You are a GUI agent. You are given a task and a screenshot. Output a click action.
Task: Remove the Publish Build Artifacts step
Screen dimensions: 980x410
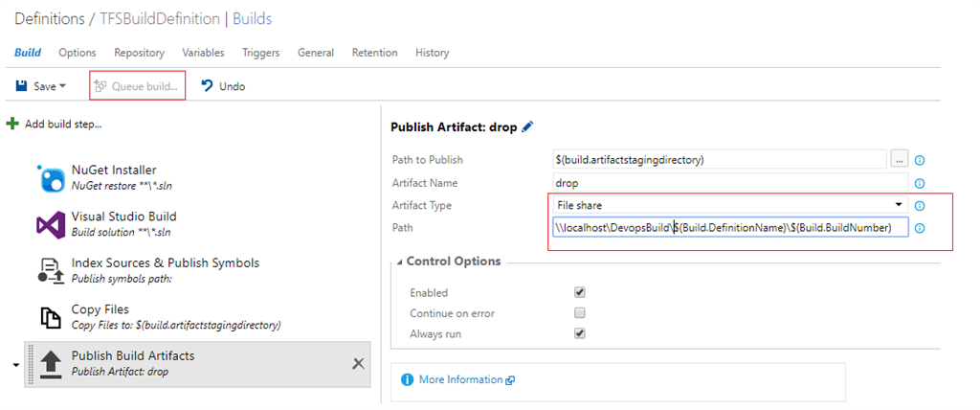(358, 363)
